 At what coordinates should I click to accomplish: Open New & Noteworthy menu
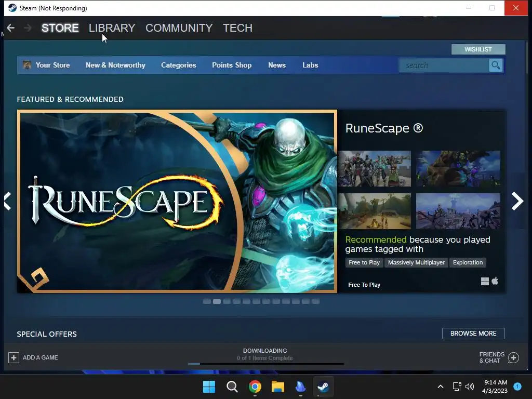coord(115,65)
